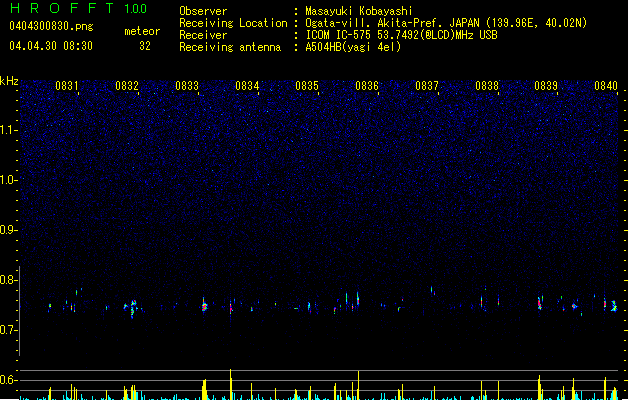Click the 0833 time marker
629x400 pixels.
click(187, 86)
